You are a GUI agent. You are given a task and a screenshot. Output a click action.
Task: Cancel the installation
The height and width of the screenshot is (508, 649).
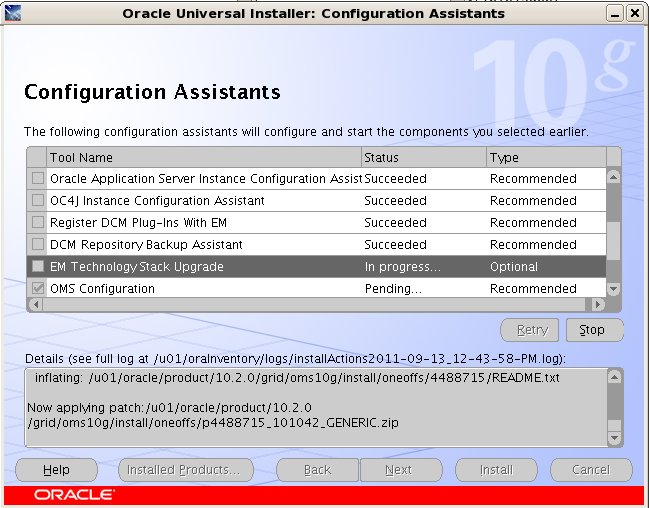(591, 470)
